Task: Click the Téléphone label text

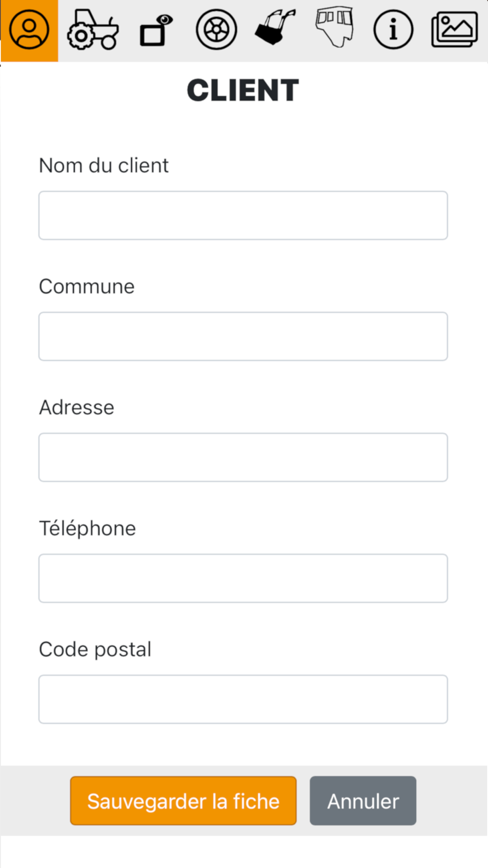Action: click(87, 528)
